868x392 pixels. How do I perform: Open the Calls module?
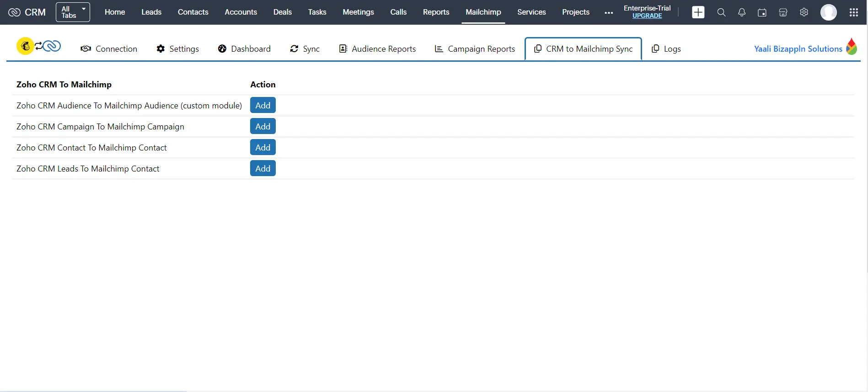[x=398, y=12]
